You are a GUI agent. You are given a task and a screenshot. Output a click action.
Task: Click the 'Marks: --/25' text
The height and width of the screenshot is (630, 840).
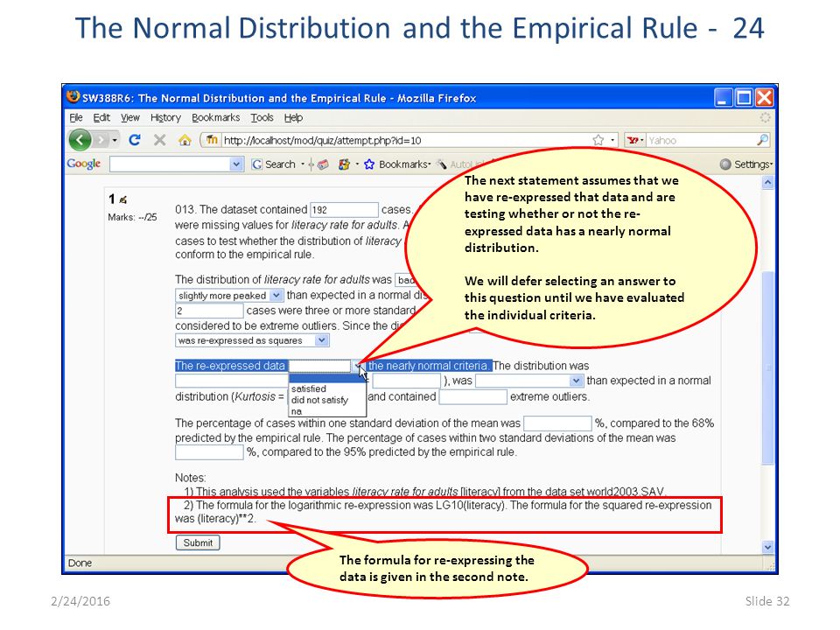pos(132,217)
